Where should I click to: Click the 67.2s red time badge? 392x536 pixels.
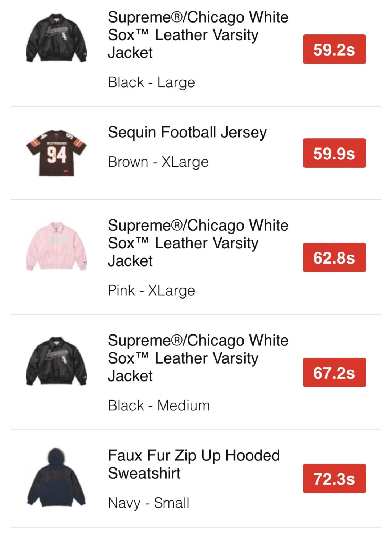click(334, 373)
